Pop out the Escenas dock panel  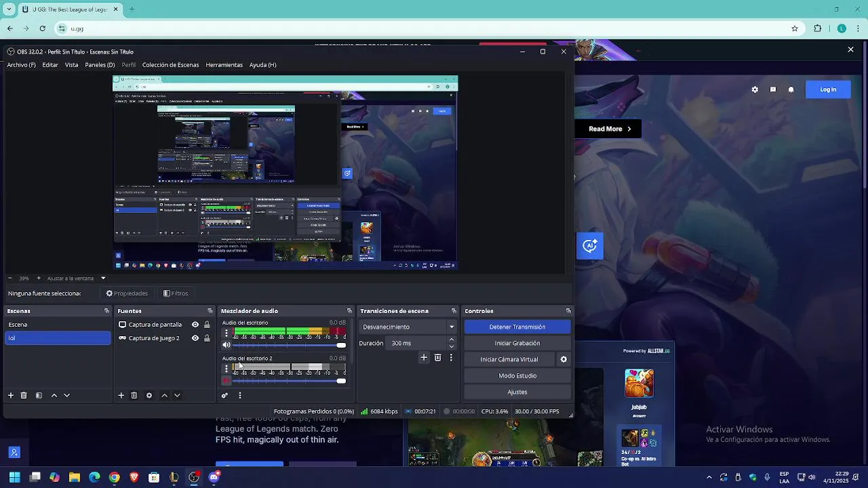(x=106, y=311)
